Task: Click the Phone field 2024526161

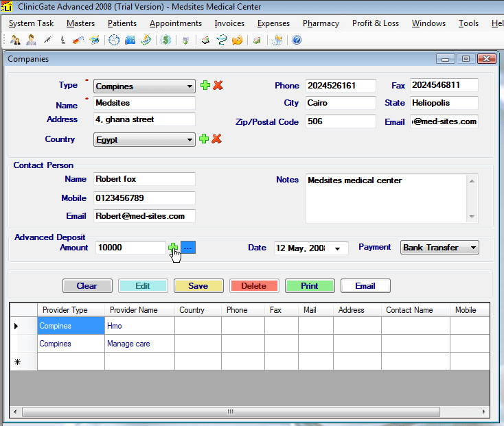Action: (341, 86)
